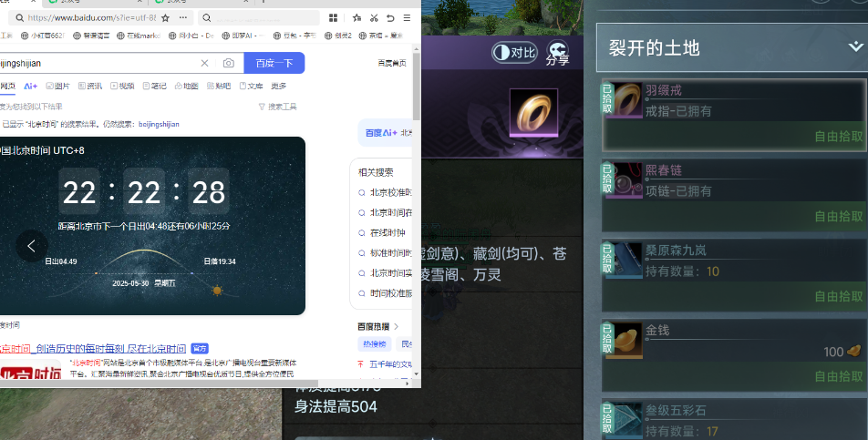This screenshot has width=868, height=440.
Task: Switch to the 贴吧 tab
Action: [x=219, y=86]
